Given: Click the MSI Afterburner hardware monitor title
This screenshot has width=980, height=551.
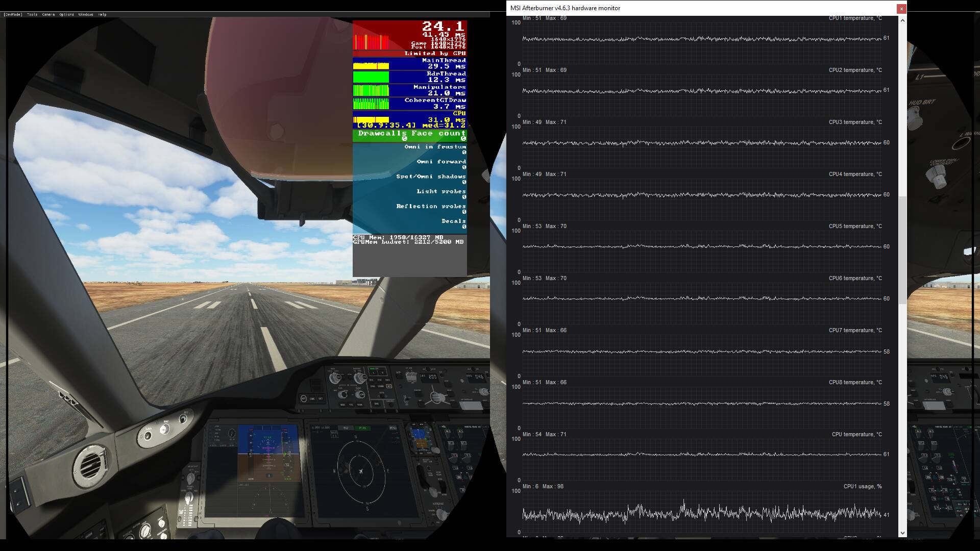Looking at the screenshot, I should 565,8.
